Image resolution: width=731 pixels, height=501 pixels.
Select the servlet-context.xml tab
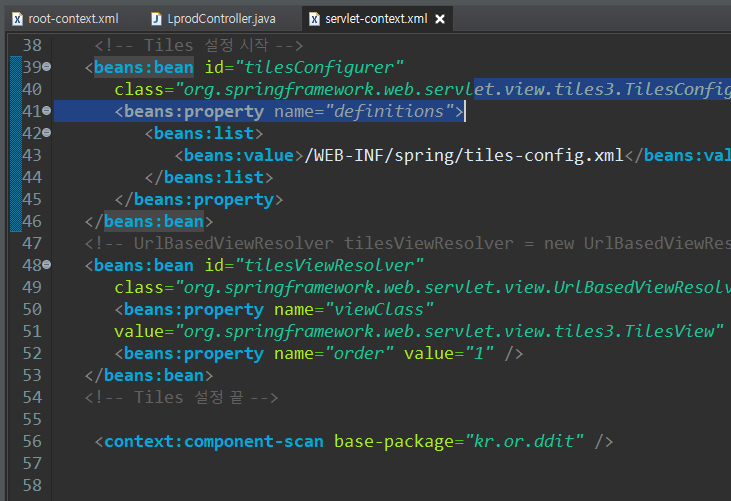pos(376,19)
